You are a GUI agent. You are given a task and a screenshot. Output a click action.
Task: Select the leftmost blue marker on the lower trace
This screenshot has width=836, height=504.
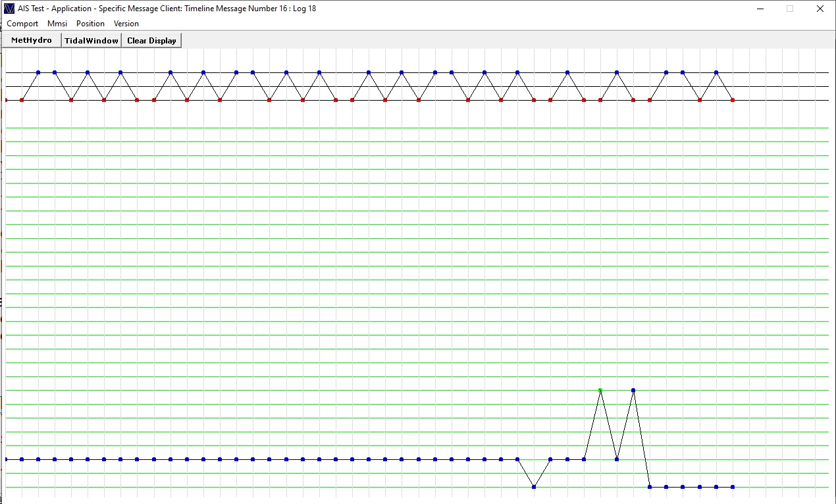(6, 459)
